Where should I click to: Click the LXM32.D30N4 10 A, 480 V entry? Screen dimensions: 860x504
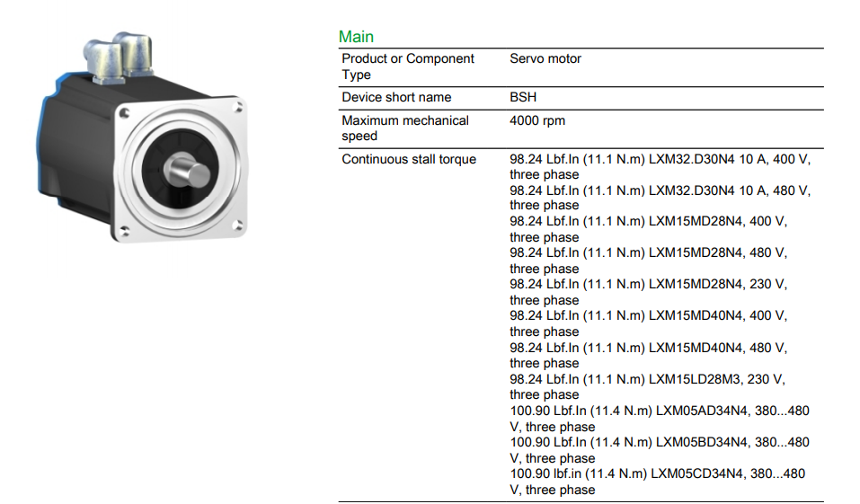pyautogui.click(x=660, y=198)
